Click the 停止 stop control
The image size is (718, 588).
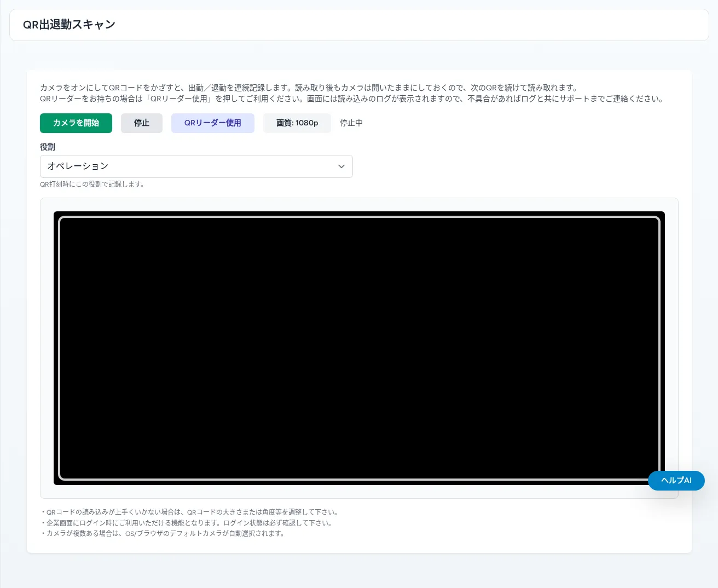pyautogui.click(x=141, y=123)
